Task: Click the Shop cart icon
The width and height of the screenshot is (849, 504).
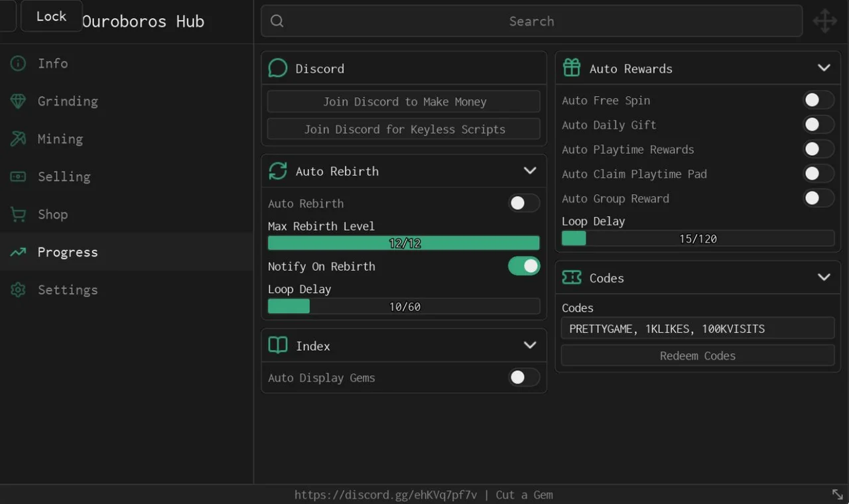Action: pyautogui.click(x=18, y=215)
